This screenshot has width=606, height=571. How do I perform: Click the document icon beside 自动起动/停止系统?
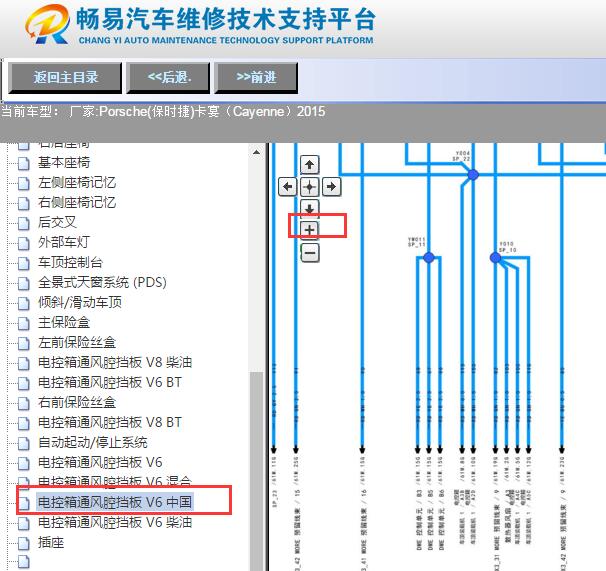coord(24,443)
